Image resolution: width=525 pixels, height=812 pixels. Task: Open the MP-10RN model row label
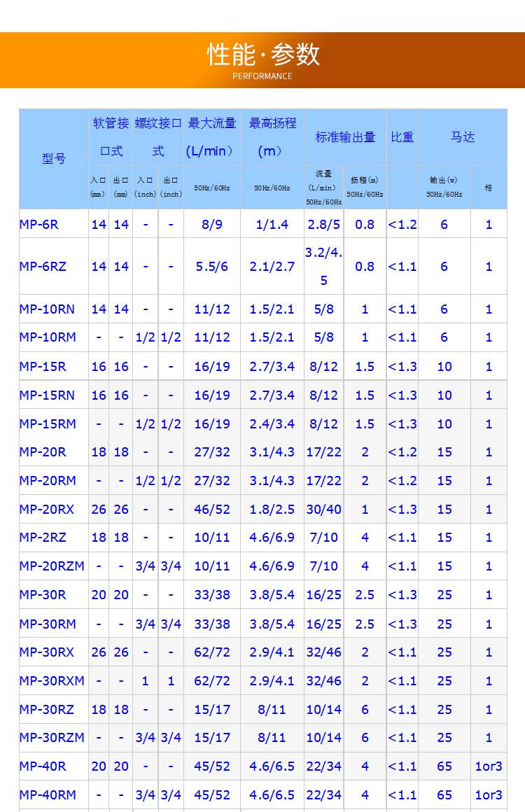click(46, 309)
